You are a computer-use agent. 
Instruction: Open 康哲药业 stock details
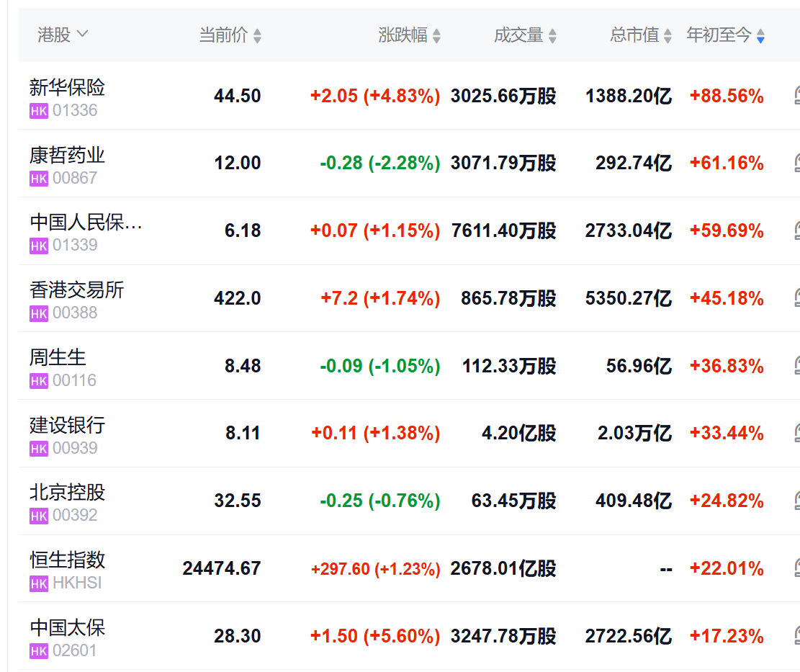tap(67, 155)
